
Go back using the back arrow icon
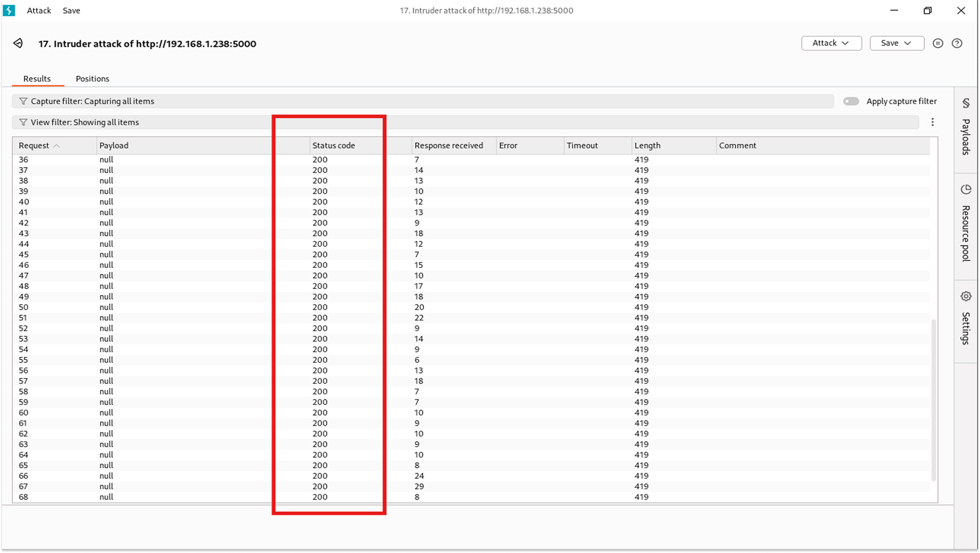point(18,44)
